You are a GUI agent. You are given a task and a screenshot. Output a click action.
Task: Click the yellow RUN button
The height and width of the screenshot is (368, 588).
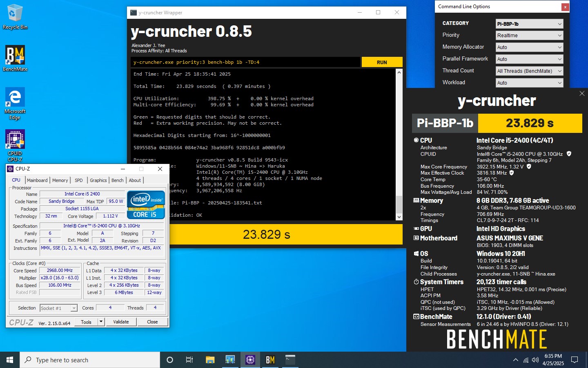tap(382, 62)
